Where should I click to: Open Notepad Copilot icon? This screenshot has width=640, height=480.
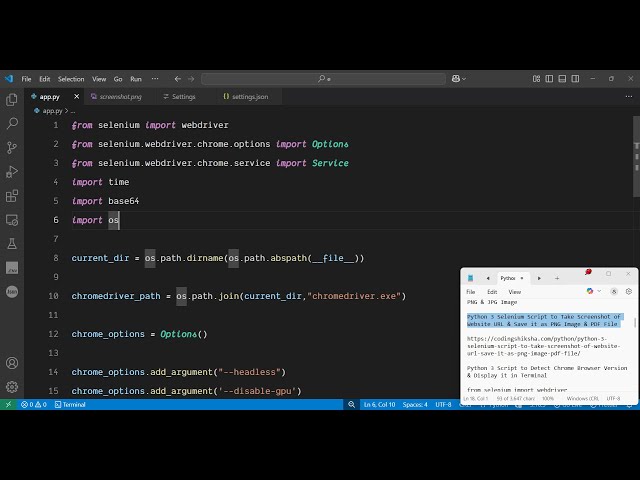[x=589, y=291]
